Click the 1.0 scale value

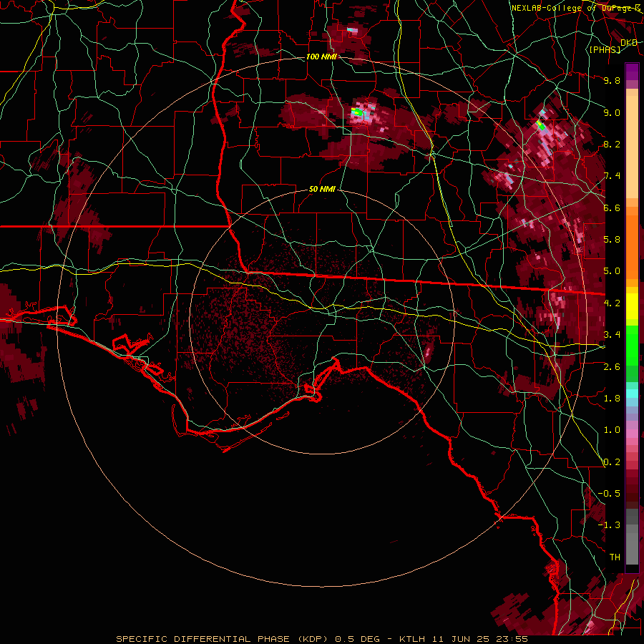pyautogui.click(x=612, y=430)
